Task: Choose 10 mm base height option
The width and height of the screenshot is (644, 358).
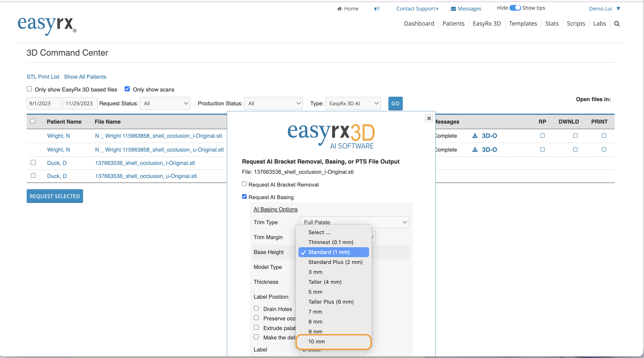Action: tap(334, 342)
